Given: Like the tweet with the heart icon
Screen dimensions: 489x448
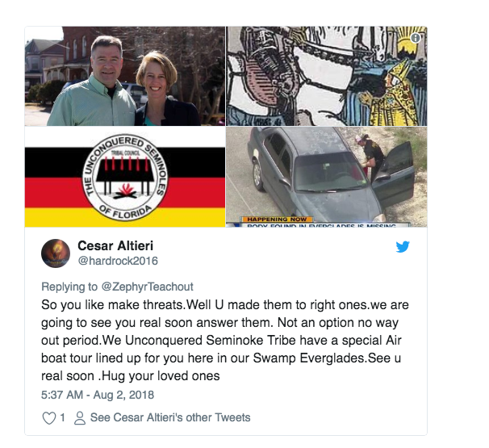Looking at the screenshot, I should point(49,418).
